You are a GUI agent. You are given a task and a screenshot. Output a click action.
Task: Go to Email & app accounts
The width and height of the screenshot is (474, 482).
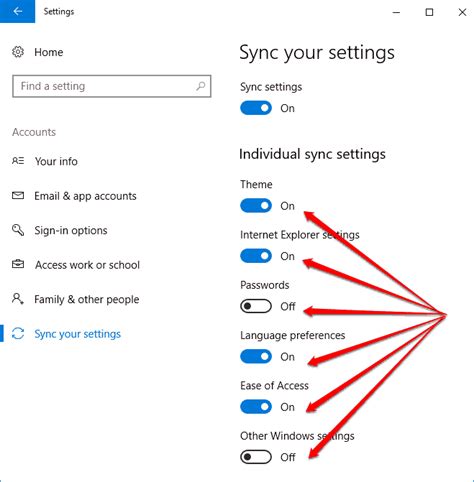[85, 196]
